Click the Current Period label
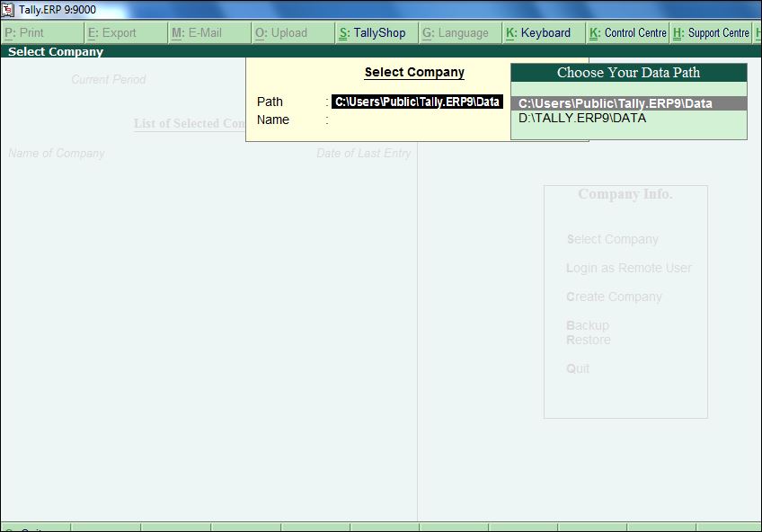This screenshot has width=762, height=532. coord(109,79)
